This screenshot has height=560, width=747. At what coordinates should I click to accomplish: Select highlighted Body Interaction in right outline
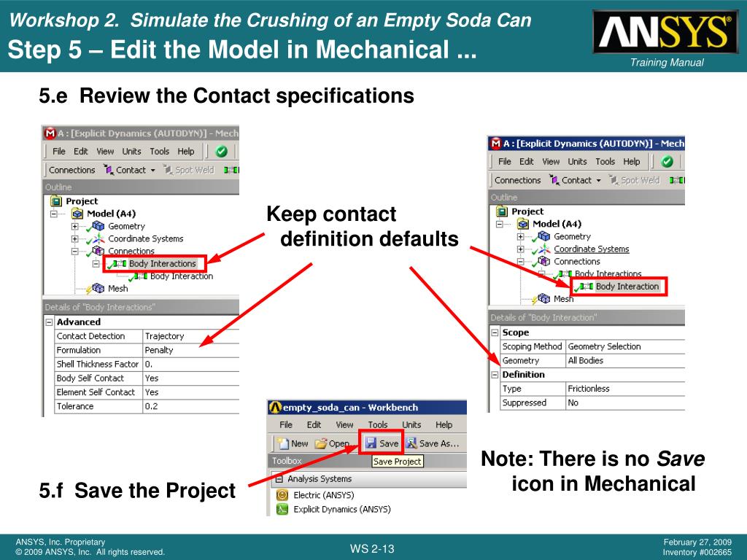coord(627,286)
